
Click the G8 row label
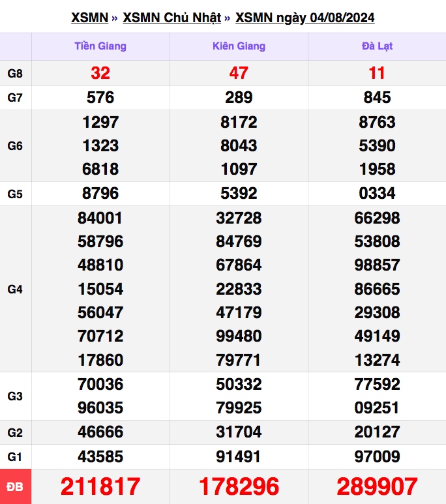click(x=15, y=74)
